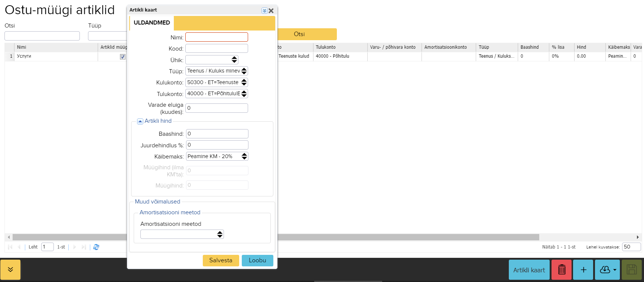Select the Услуги row name cell
This screenshot has width=644, height=282.
(x=56, y=56)
